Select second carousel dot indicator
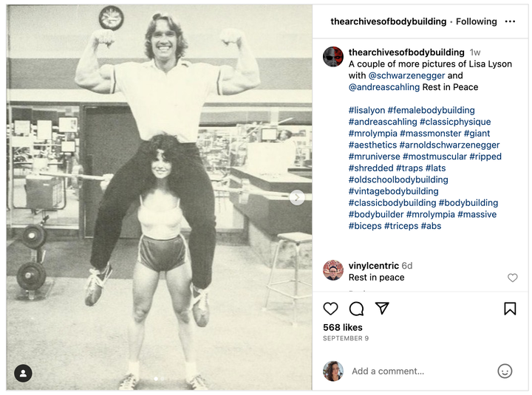Screen dimensions: 532x395 click(162, 379)
